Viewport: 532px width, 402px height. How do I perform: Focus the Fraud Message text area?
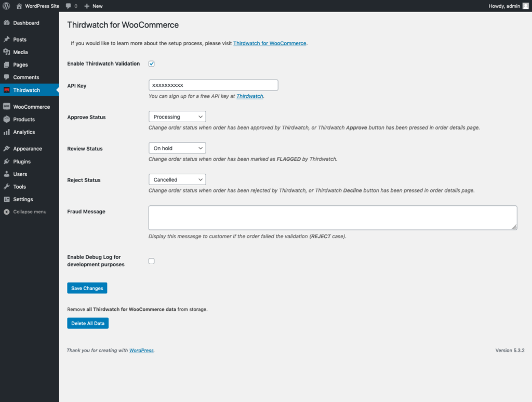[x=332, y=217]
